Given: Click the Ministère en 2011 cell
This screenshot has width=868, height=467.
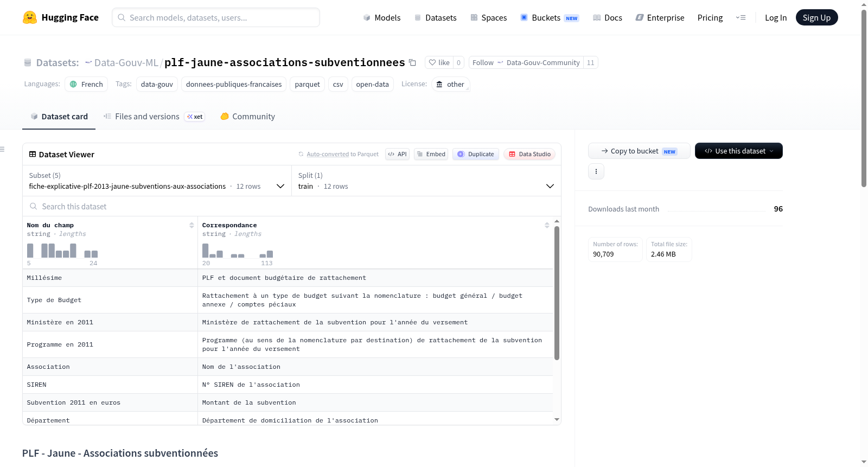Looking at the screenshot, I should (110, 322).
